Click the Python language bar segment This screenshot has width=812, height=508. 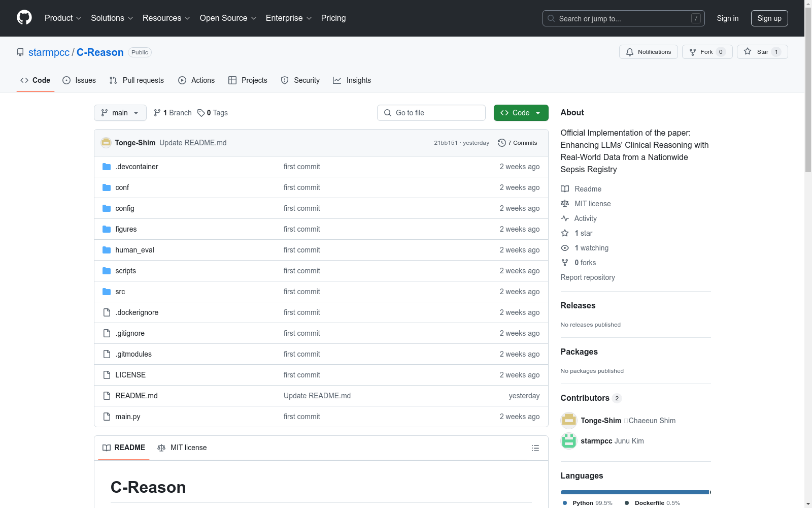point(634,492)
